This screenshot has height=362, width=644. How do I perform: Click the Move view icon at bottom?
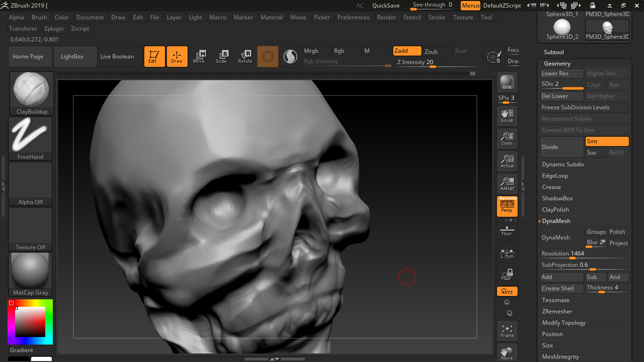point(507,353)
